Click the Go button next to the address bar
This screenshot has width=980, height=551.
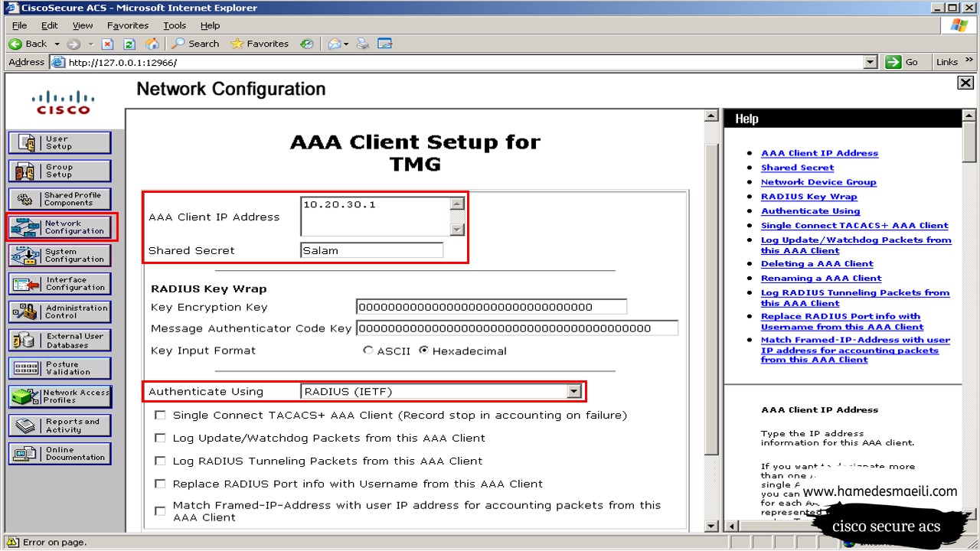coord(902,62)
